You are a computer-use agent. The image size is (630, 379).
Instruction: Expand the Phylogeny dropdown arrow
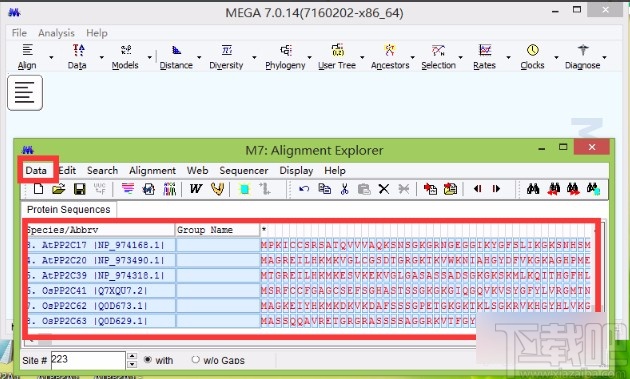pos(309,57)
